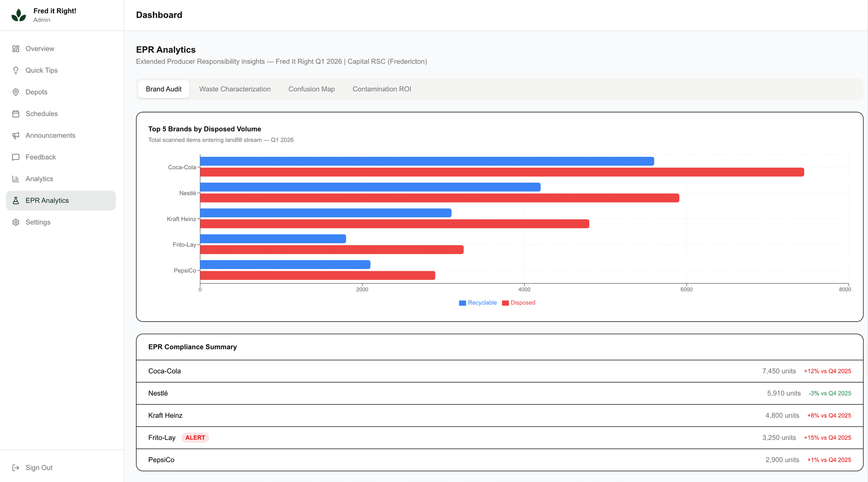The height and width of the screenshot is (482, 868).
Task: Click PepsiCo's blue recyclable bar
Action: coord(285,265)
